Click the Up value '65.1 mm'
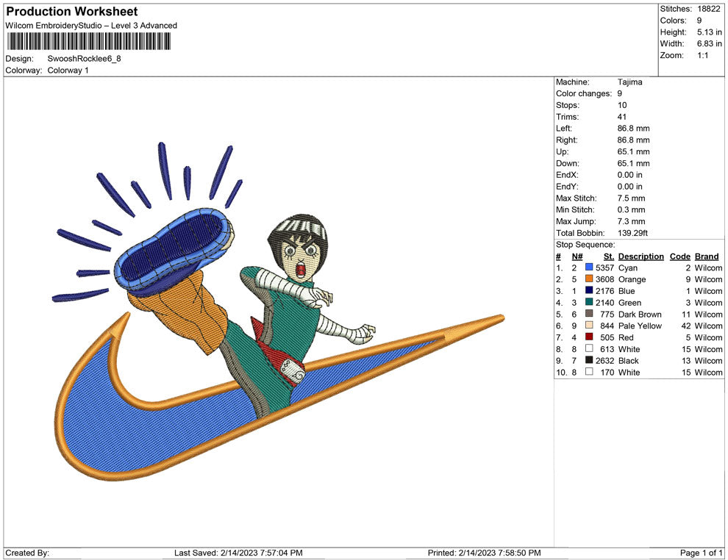Image resolution: width=728 pixels, height=560 pixels. coord(633,151)
